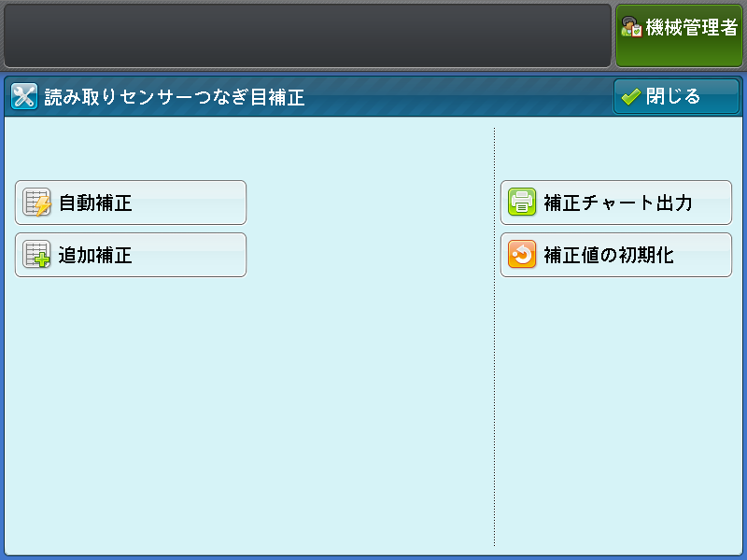Click the 読み取りセンサーつなぎ目補正 title text
This screenshot has height=560, width=747.
tap(175, 97)
